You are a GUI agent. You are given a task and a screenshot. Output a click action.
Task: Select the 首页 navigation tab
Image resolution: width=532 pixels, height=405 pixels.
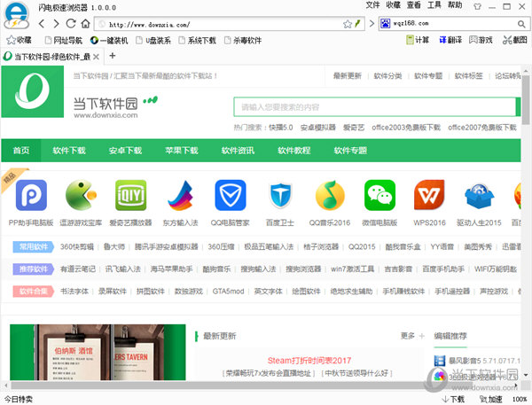point(21,151)
